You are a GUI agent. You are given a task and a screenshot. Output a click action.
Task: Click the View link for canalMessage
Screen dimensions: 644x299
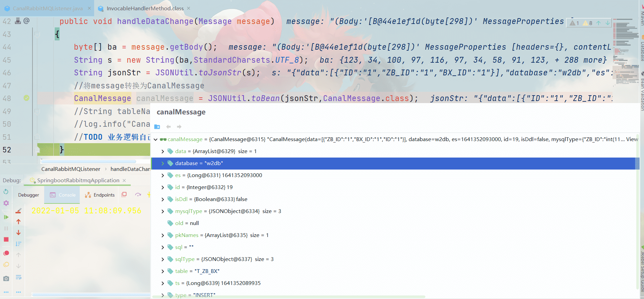(x=632, y=139)
